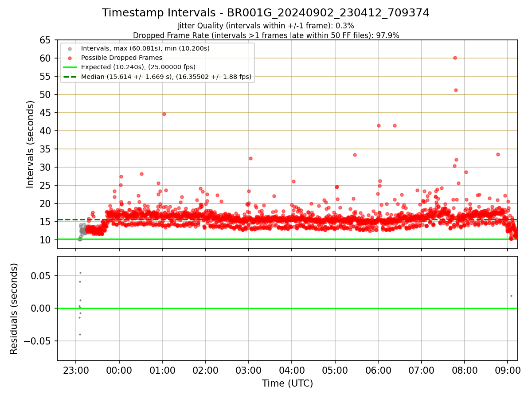Click the grey Intervals marker in legend
Viewport: 532px width, 399px height.
70,49
